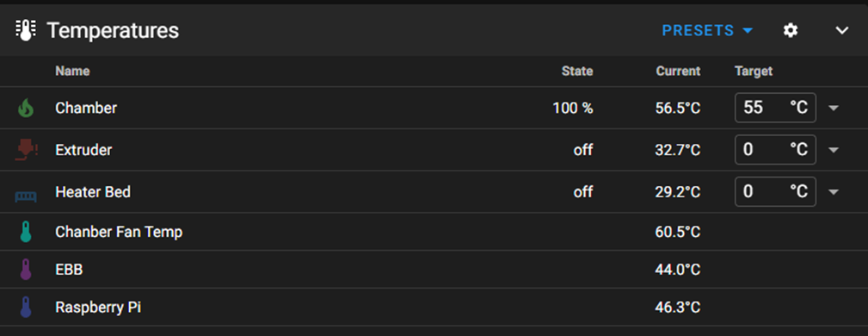Click the purple EBB thermometer icon

point(26,270)
